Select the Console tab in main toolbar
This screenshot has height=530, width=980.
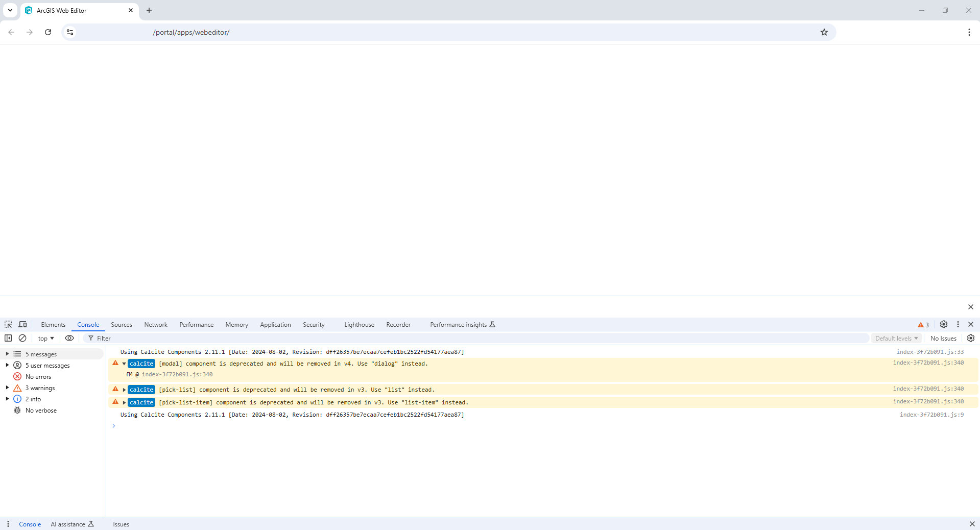[x=88, y=325]
